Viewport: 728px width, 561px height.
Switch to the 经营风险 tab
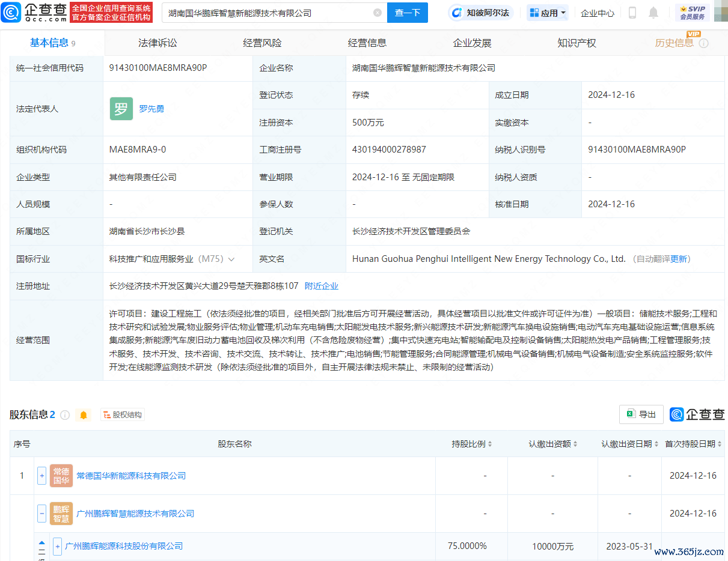[x=262, y=43]
